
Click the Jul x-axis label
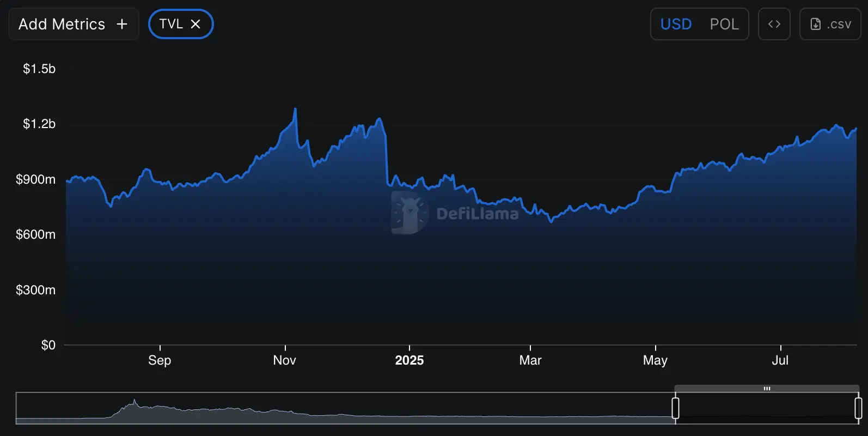(780, 360)
